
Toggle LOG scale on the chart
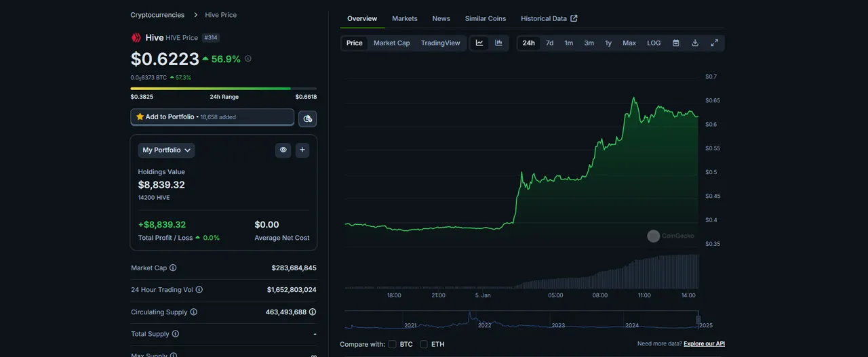[x=654, y=43]
